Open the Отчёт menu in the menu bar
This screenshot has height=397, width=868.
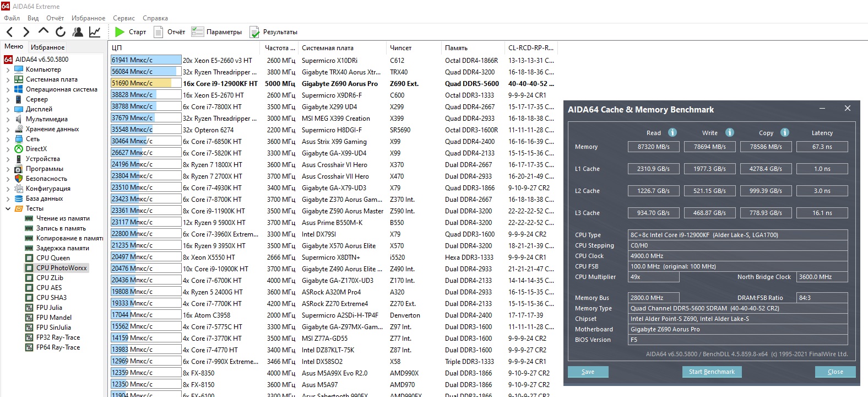pyautogui.click(x=55, y=18)
